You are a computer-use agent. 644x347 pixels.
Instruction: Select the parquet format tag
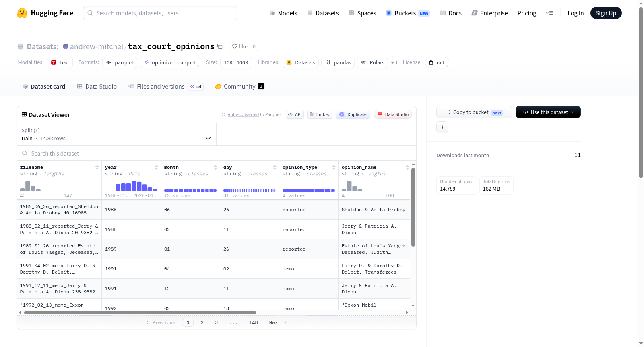click(x=120, y=62)
